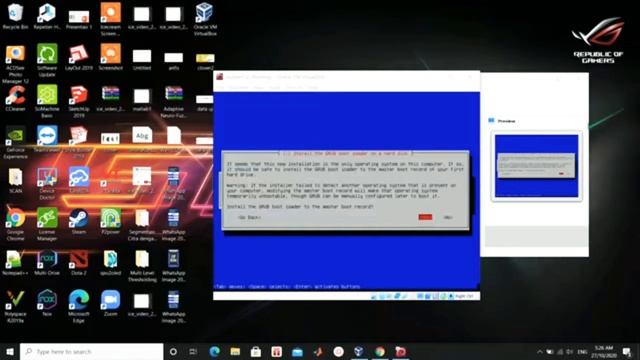Launch the Polyspace R2019a shortcut
This screenshot has width=640, height=360.
click(16, 306)
